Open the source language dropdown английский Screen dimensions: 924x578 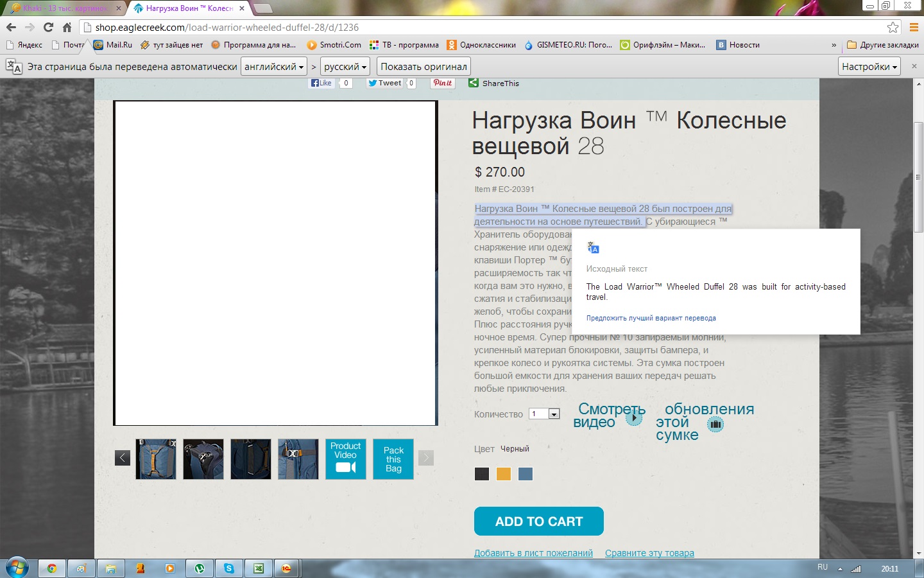coord(274,66)
